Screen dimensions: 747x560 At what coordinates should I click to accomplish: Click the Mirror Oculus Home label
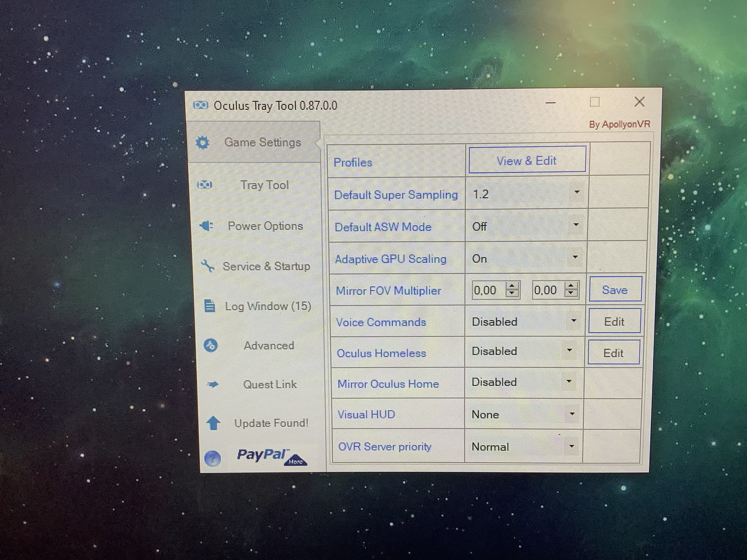click(388, 384)
